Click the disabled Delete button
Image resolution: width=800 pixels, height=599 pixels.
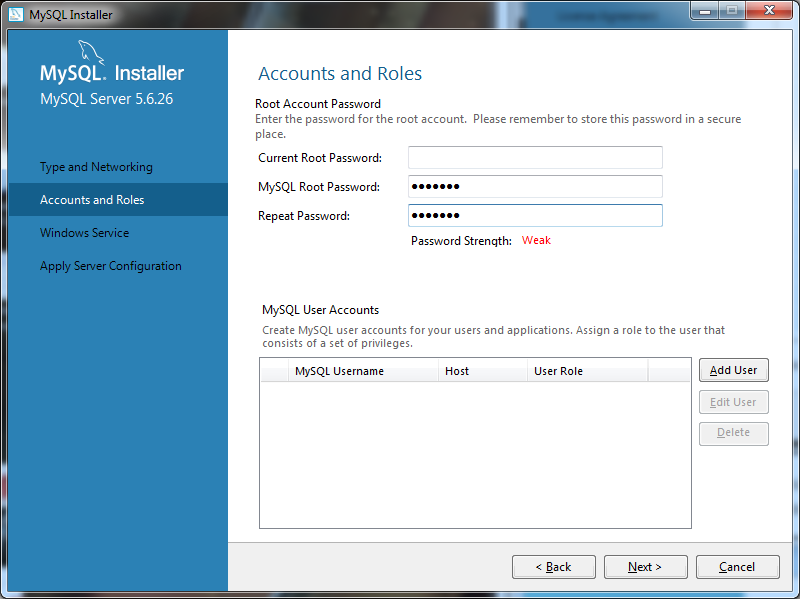[x=734, y=433]
